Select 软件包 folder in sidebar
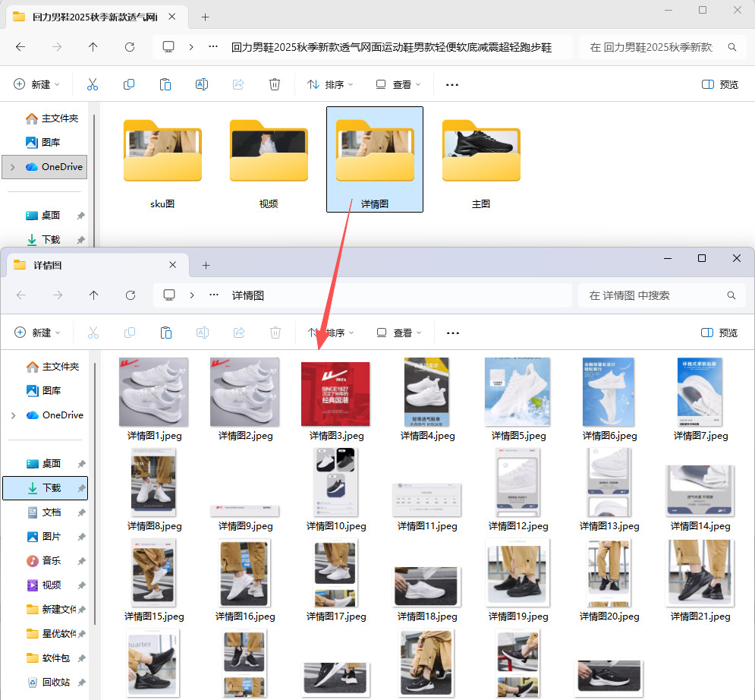The height and width of the screenshot is (700, 755). pyautogui.click(x=49, y=658)
